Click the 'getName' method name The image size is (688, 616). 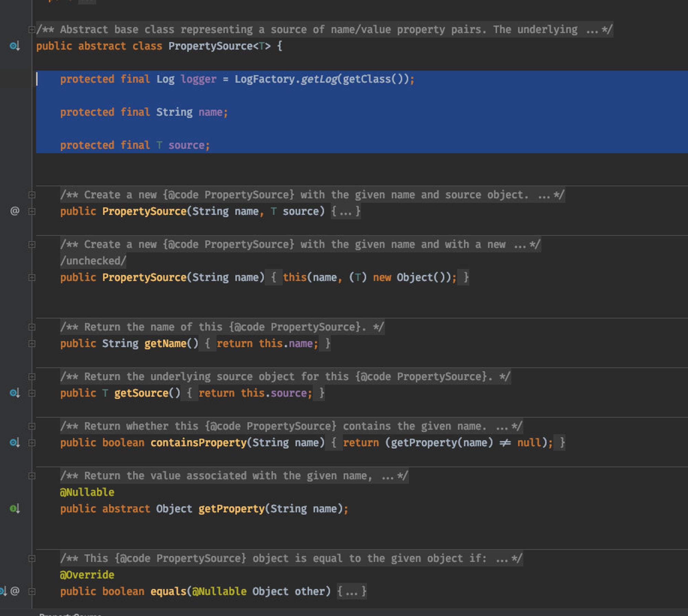165,343
